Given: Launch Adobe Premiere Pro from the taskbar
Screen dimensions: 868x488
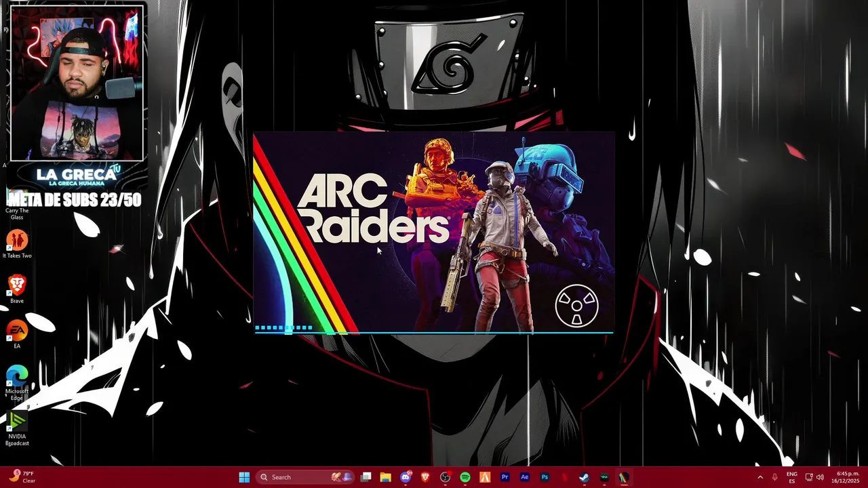Looking at the screenshot, I should [x=505, y=477].
